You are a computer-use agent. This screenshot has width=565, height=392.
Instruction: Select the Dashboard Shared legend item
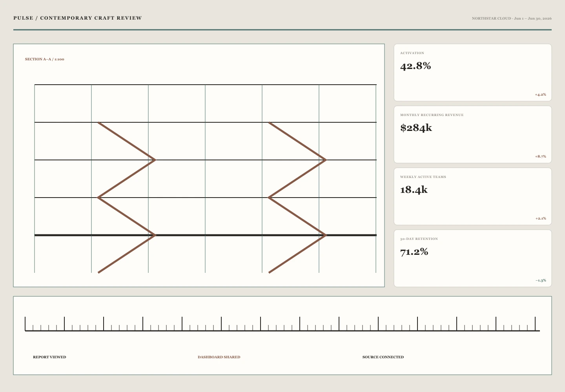(219, 357)
